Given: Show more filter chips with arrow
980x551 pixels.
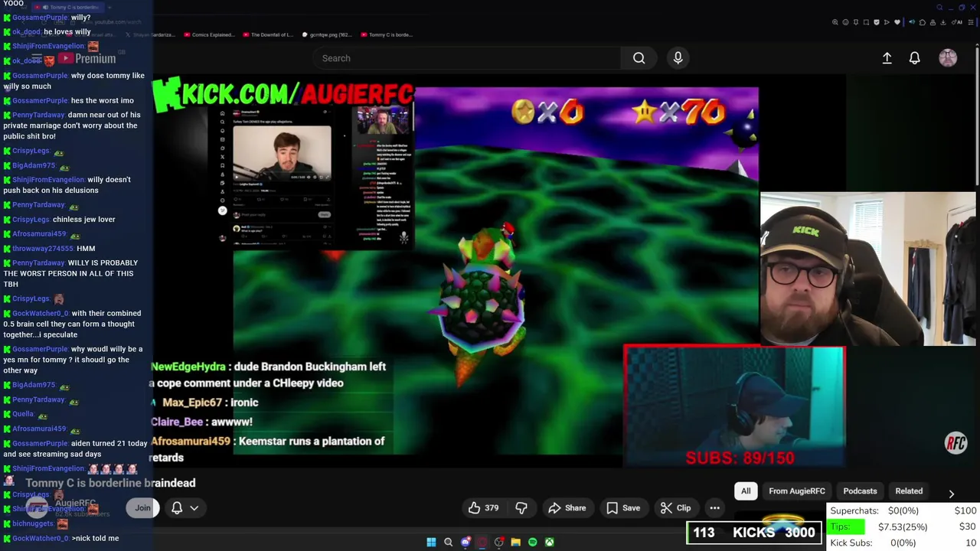Looking at the screenshot, I should point(951,494).
